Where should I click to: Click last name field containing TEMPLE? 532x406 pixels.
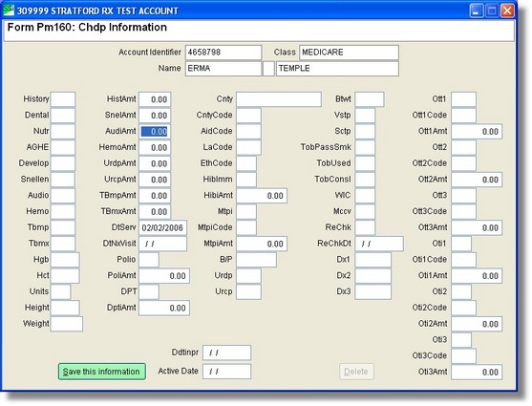pyautogui.click(x=337, y=68)
